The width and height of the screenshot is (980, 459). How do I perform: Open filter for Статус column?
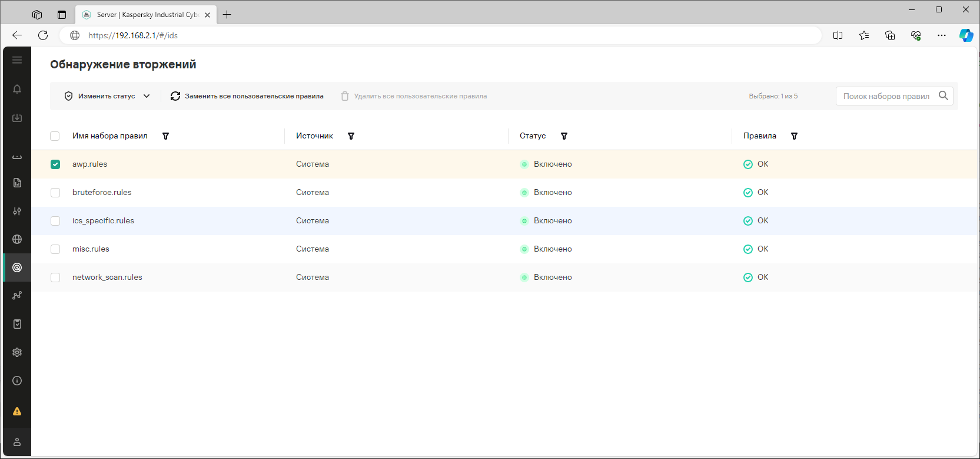tap(564, 136)
